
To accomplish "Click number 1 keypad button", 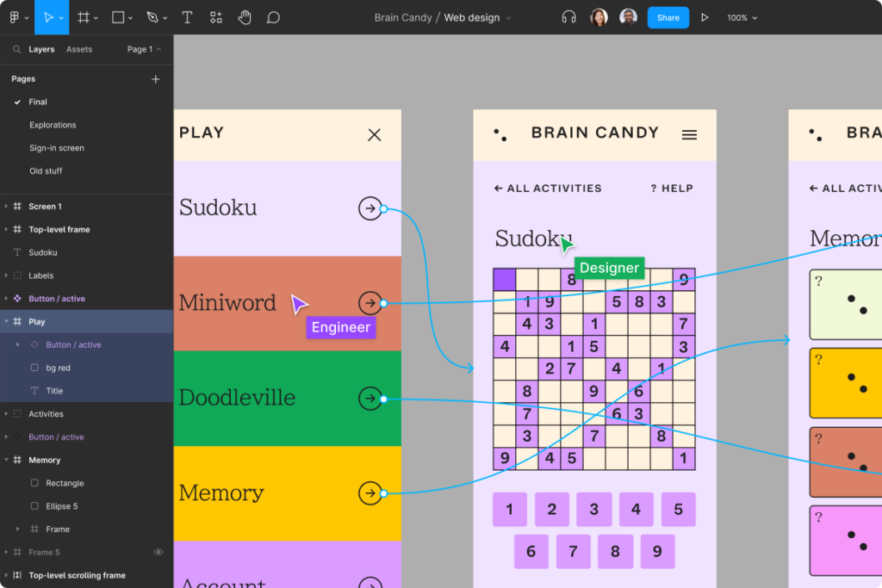I will click(x=510, y=510).
